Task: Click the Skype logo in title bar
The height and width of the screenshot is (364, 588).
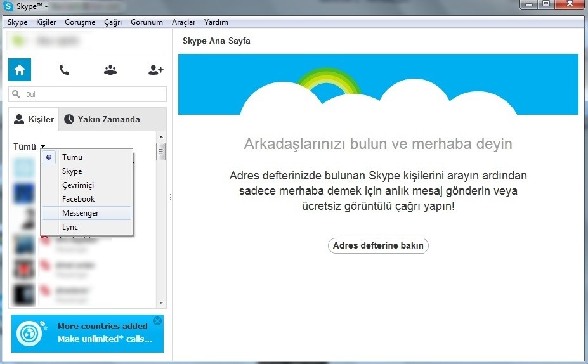Action: point(8,6)
